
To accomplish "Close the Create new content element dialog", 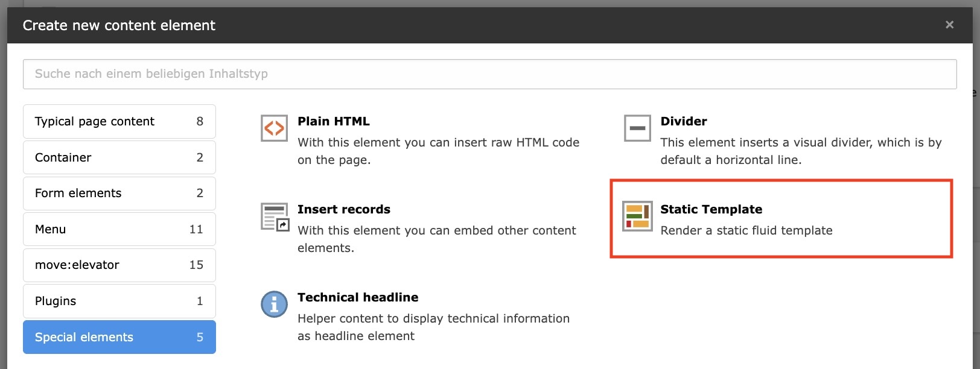I will (x=949, y=25).
